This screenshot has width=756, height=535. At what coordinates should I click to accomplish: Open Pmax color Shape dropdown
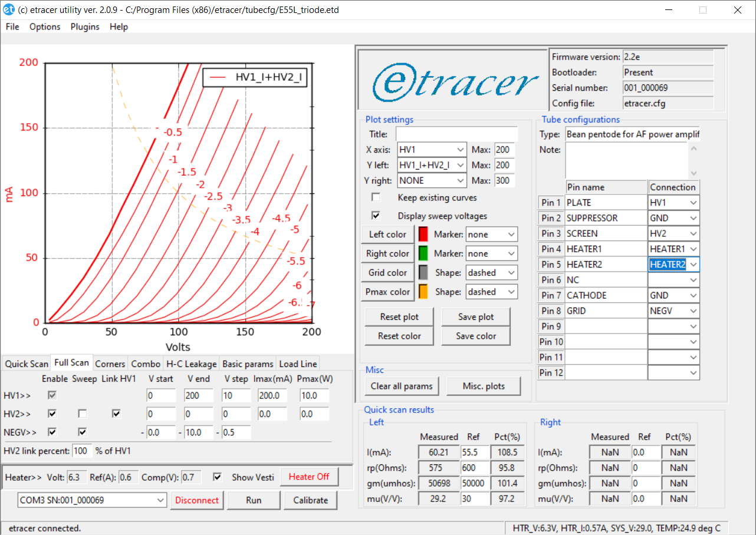[x=491, y=292]
